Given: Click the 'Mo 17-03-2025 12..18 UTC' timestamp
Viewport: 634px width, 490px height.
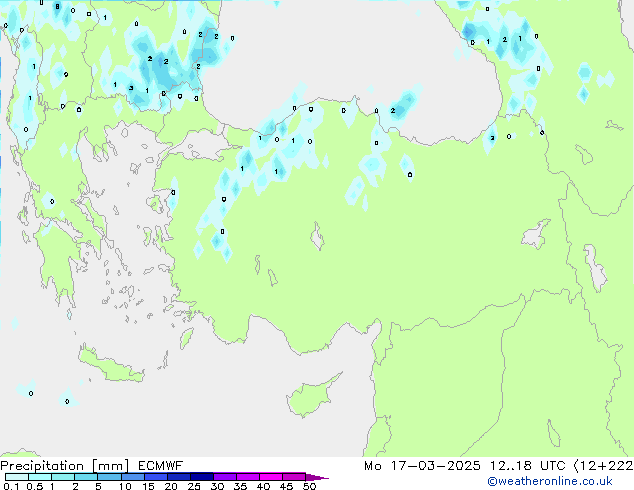Looking at the screenshot, I should (x=465, y=466).
